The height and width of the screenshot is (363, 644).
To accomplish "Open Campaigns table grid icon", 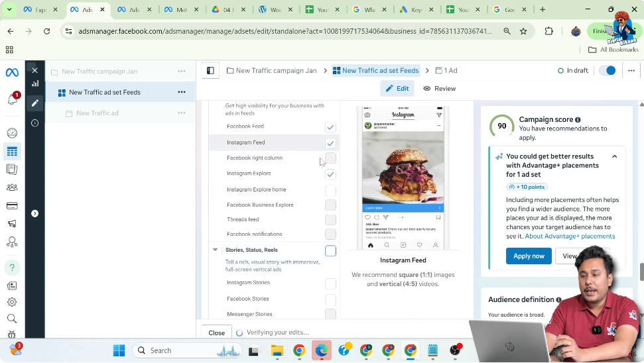I will (12, 151).
